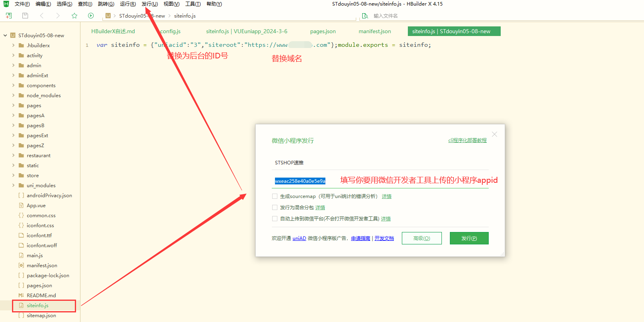
Task: Click the sitemap.json file icon
Action: pyautogui.click(x=21, y=315)
